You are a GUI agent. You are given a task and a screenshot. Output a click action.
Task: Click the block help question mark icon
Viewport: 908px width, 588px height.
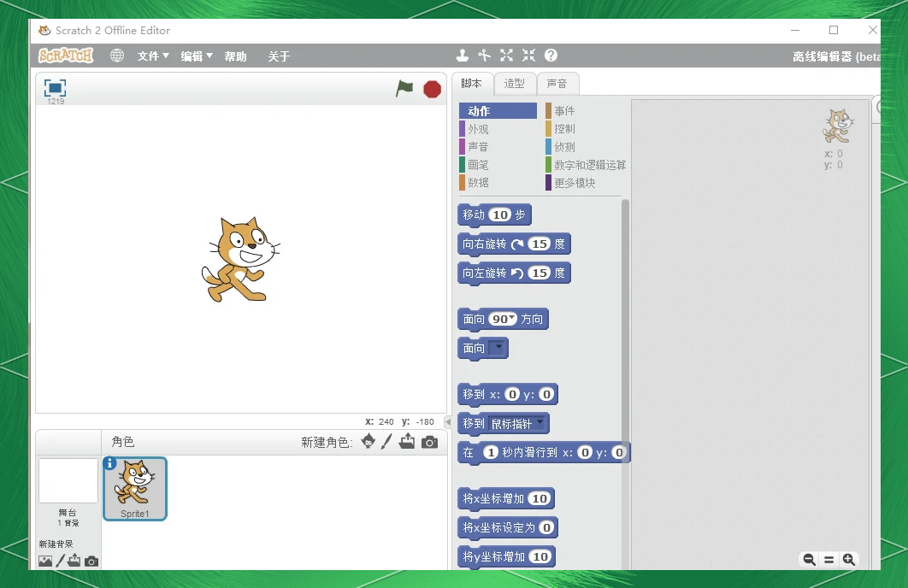[551, 56]
